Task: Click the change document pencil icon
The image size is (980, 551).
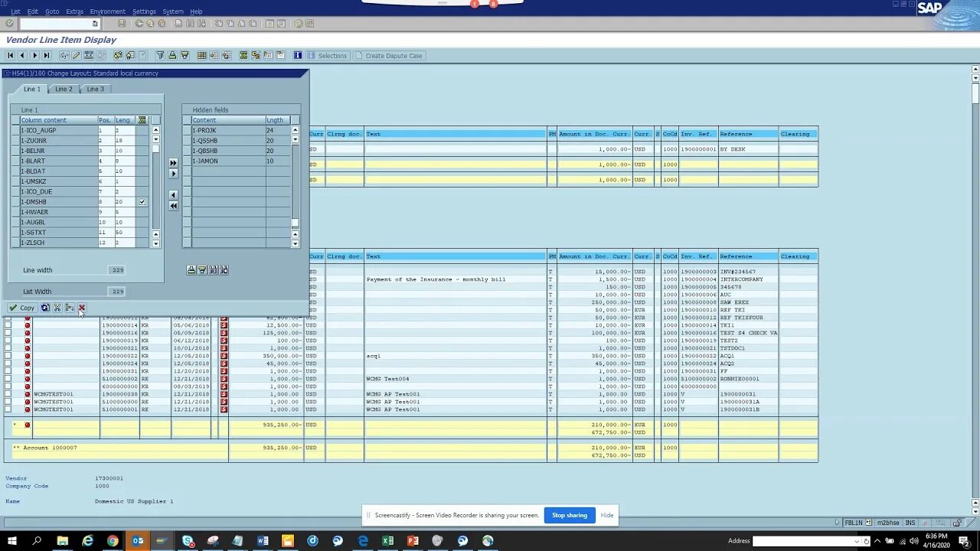Action: click(x=76, y=55)
